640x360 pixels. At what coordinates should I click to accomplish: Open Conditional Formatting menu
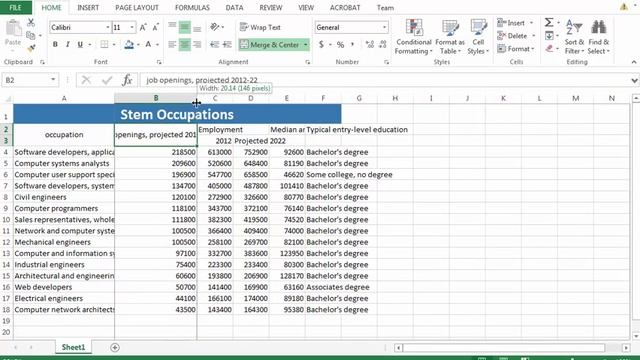414,37
